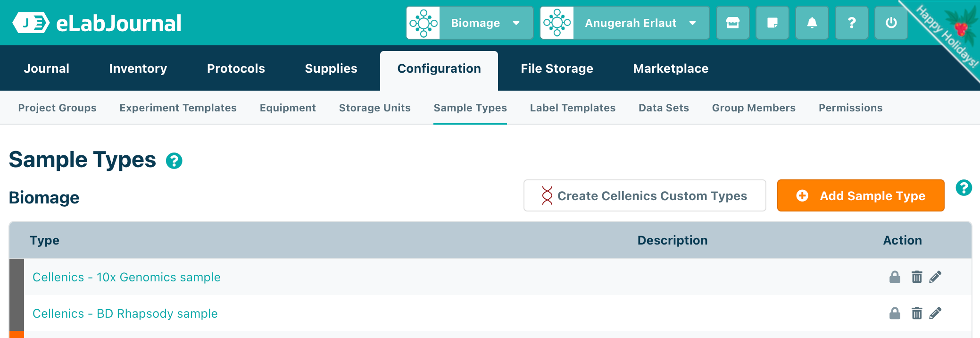Click the eLabJournal logo
The image size is (980, 338).
pos(97,23)
